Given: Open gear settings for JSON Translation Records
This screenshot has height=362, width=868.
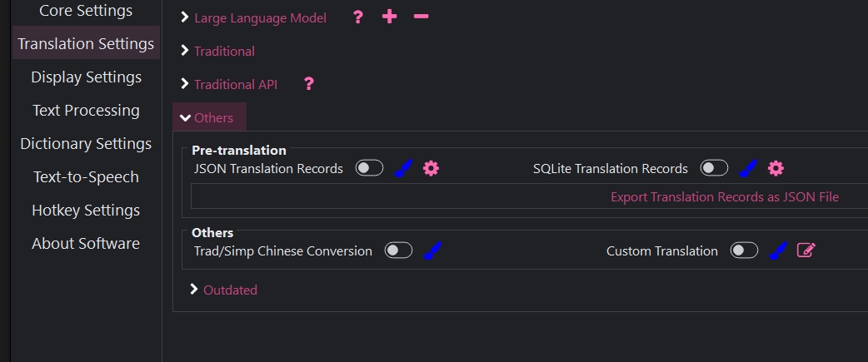Looking at the screenshot, I should coord(431,169).
